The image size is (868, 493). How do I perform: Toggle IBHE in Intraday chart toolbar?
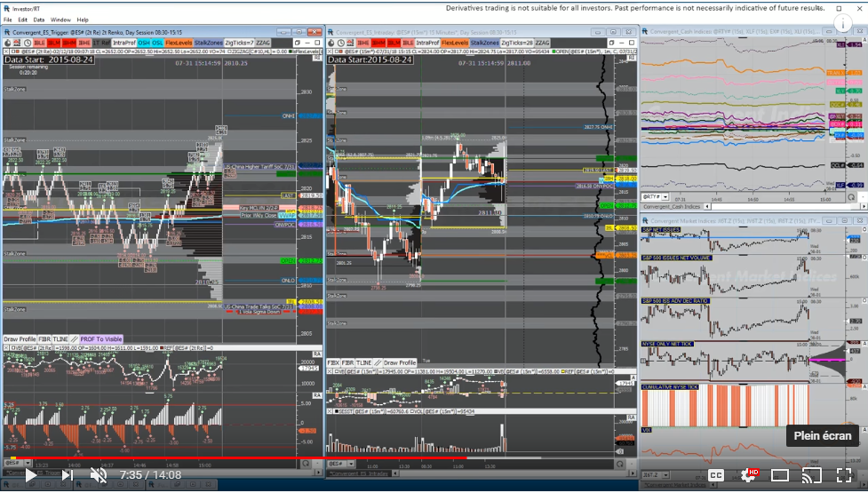tap(363, 43)
